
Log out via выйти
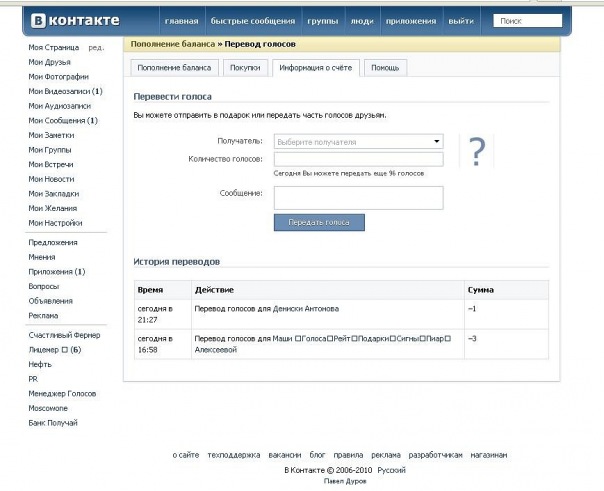(x=461, y=21)
